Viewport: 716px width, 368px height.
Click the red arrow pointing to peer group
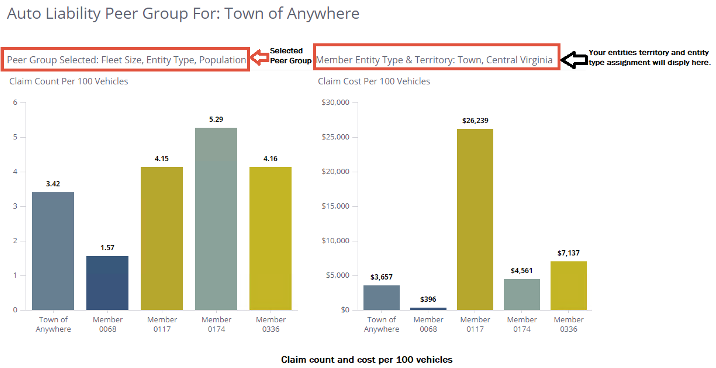pyautogui.click(x=260, y=57)
